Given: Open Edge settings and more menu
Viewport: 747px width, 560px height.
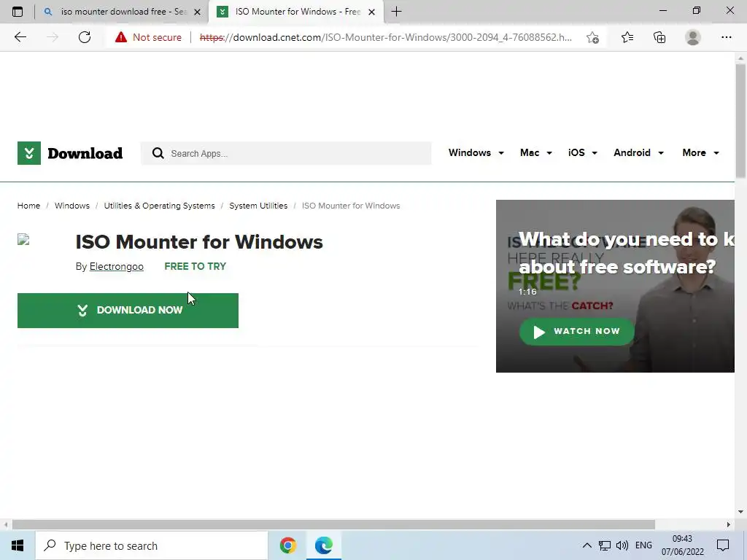Looking at the screenshot, I should (x=726, y=37).
